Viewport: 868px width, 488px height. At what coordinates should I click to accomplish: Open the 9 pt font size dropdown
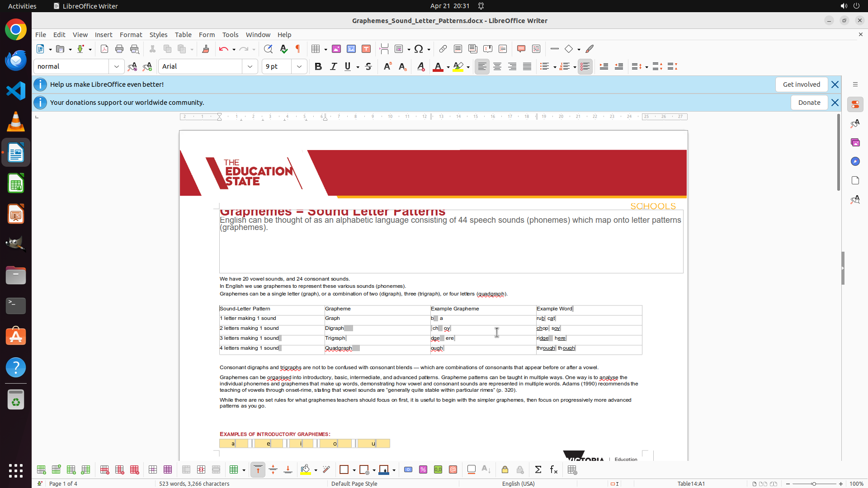[299, 66]
